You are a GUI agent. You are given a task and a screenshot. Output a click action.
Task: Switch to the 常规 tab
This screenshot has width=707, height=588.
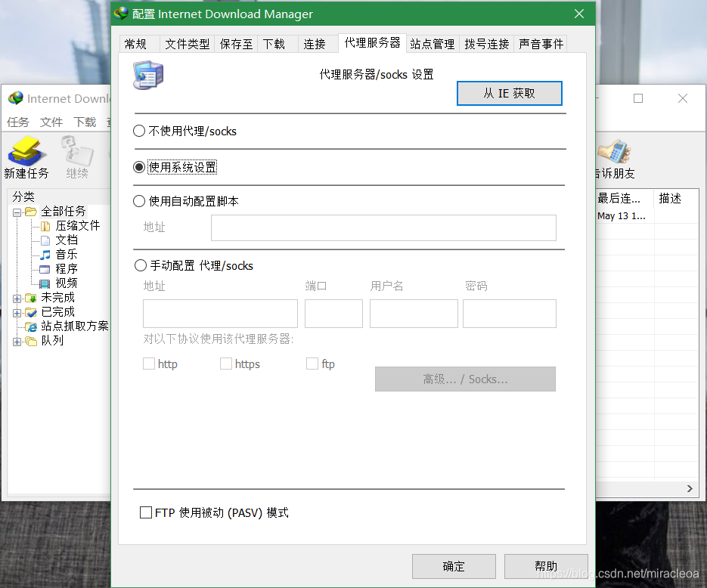[x=139, y=44]
